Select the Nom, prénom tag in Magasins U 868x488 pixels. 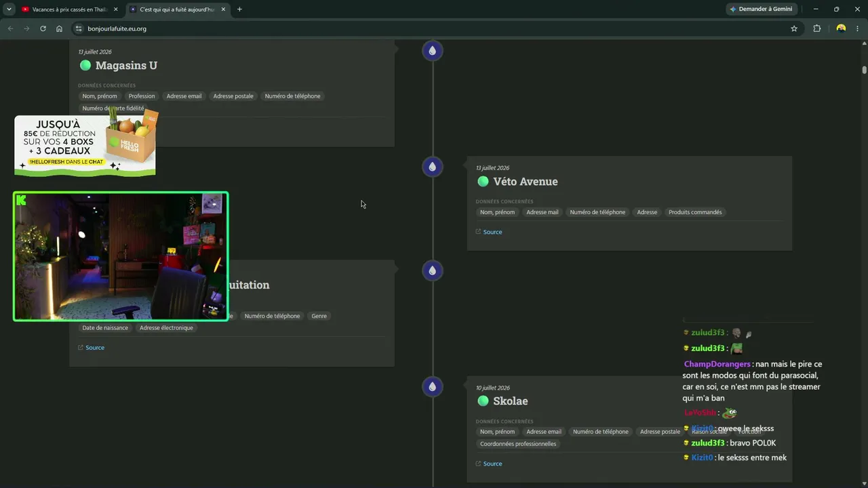[100, 96]
